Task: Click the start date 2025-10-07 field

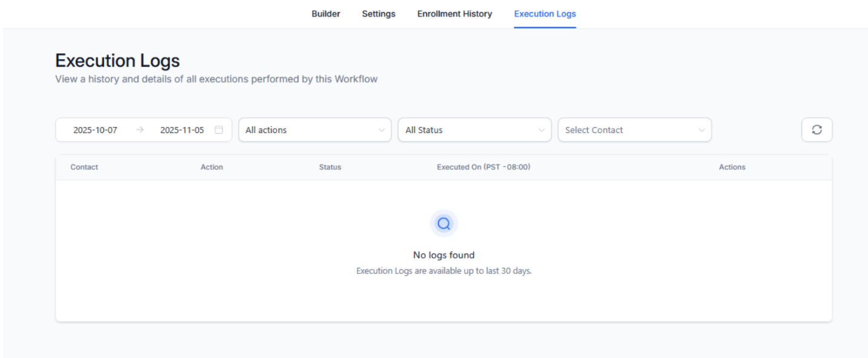Action: [96, 130]
